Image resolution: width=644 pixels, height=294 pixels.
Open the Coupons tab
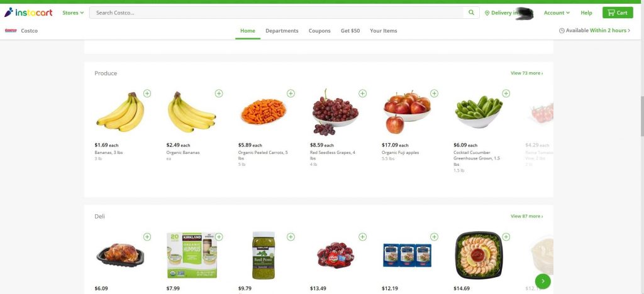pos(319,31)
